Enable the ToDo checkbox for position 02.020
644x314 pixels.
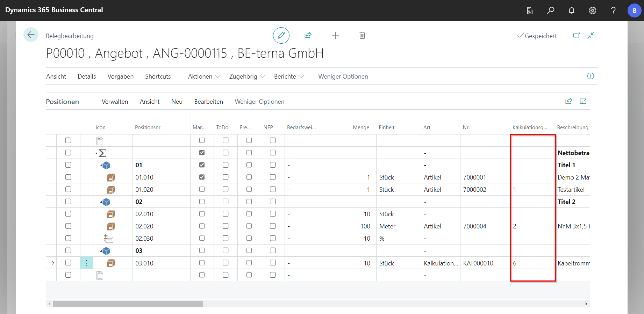tap(226, 226)
